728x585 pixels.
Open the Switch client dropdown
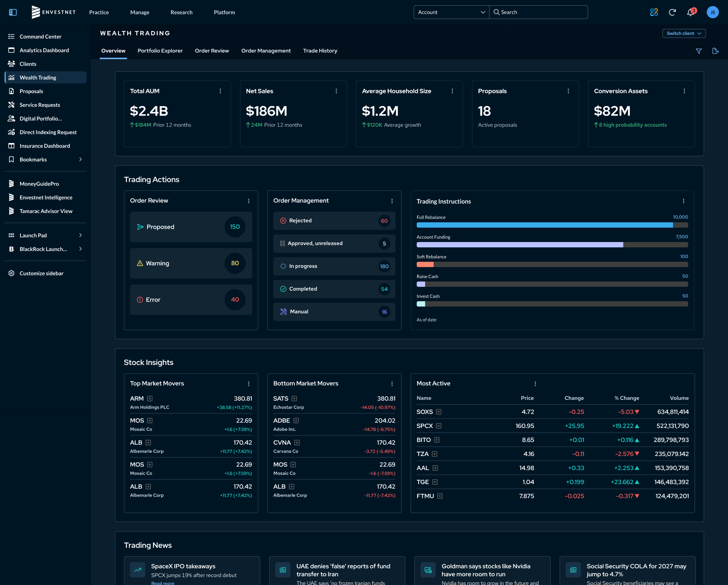pos(684,33)
